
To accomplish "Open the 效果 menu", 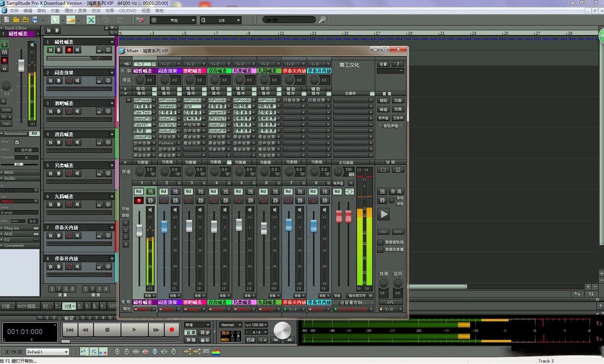I will pos(109,11).
